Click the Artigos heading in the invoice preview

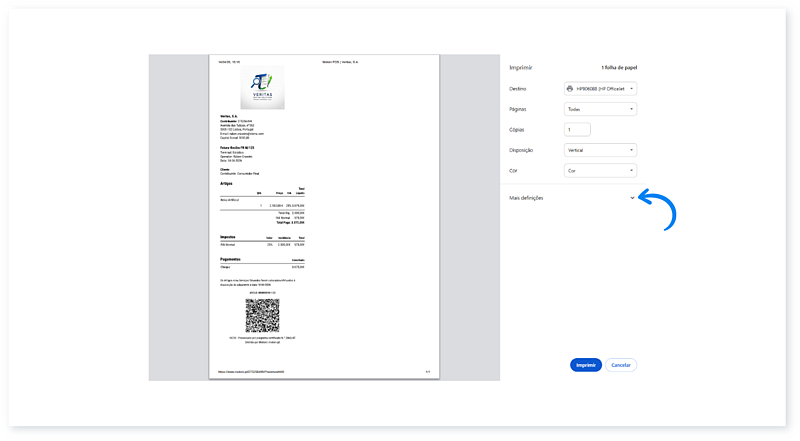click(226, 183)
